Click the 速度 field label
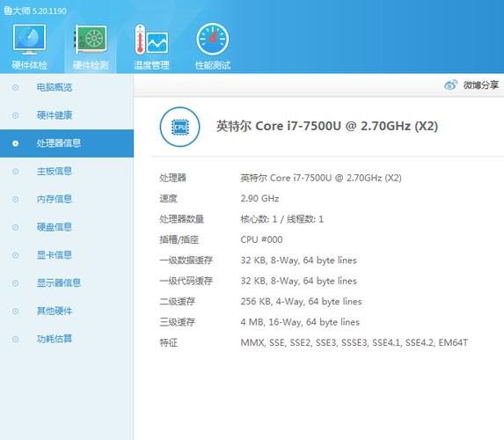This screenshot has width=504, height=440. click(168, 199)
